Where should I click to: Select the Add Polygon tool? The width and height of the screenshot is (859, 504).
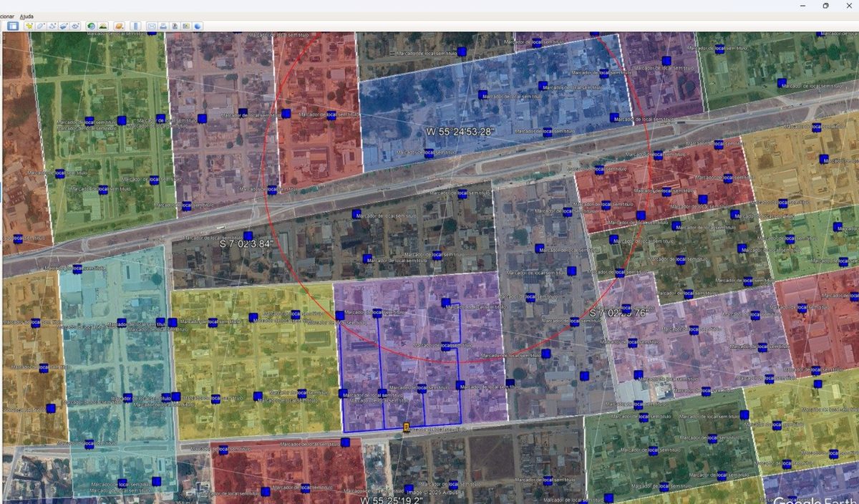[41, 26]
